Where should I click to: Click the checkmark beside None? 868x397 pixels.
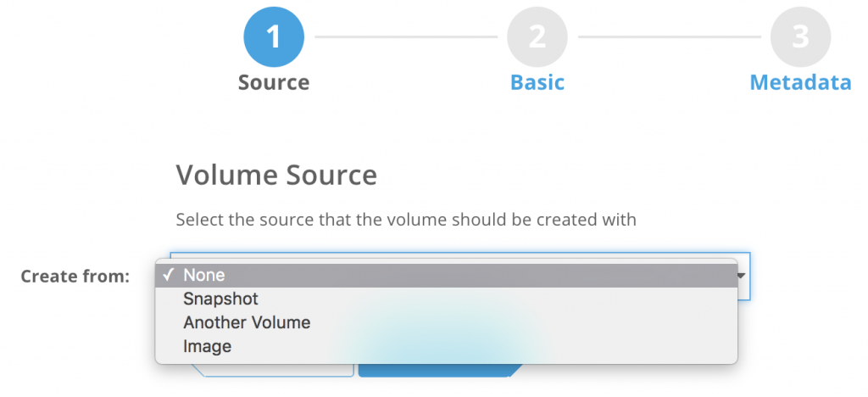[169, 276]
